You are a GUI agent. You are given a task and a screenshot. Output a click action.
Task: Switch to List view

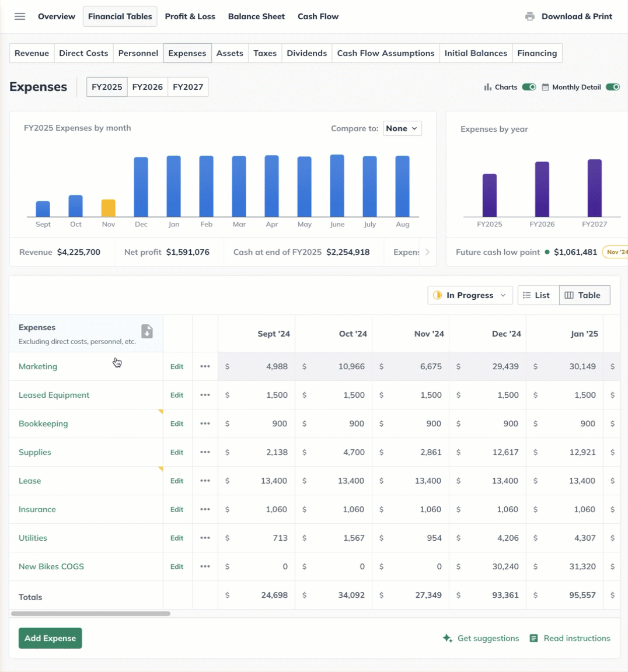click(538, 295)
